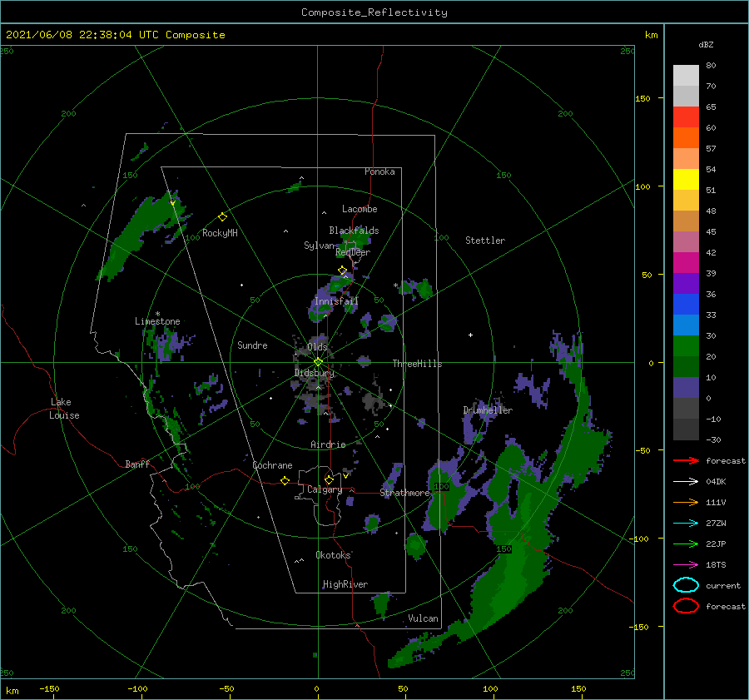Click the white cross marker east of ThreeHills

coord(470,335)
